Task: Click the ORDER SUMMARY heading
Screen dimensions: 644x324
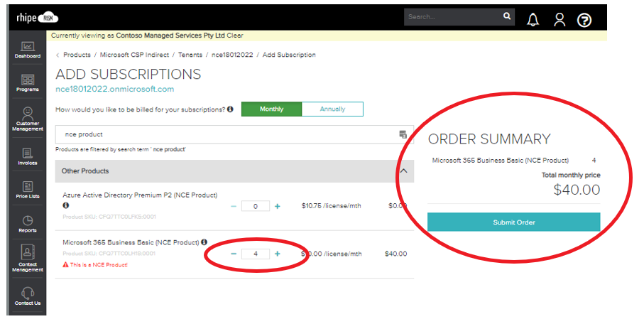Action: [x=489, y=139]
